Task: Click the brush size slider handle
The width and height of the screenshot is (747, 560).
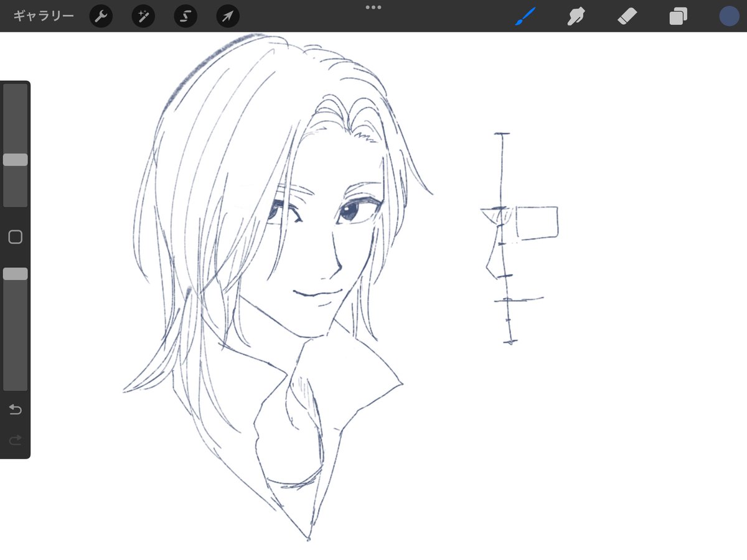Action: click(x=15, y=160)
